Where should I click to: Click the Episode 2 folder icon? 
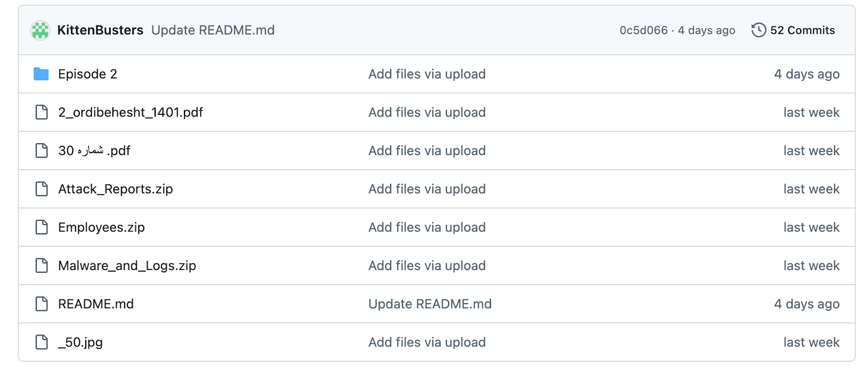(x=41, y=74)
